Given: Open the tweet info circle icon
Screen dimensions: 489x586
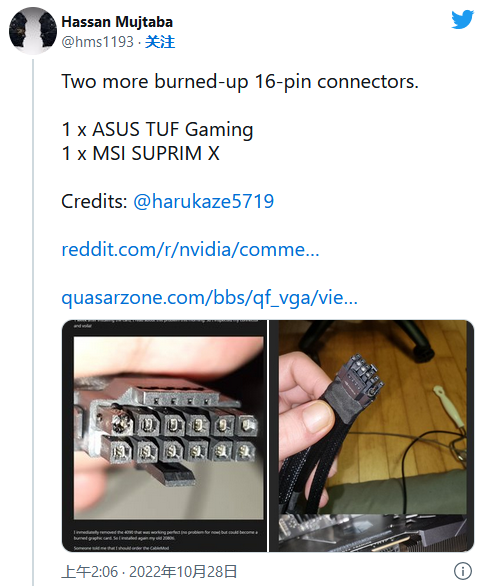Looking at the screenshot, I should (462, 571).
